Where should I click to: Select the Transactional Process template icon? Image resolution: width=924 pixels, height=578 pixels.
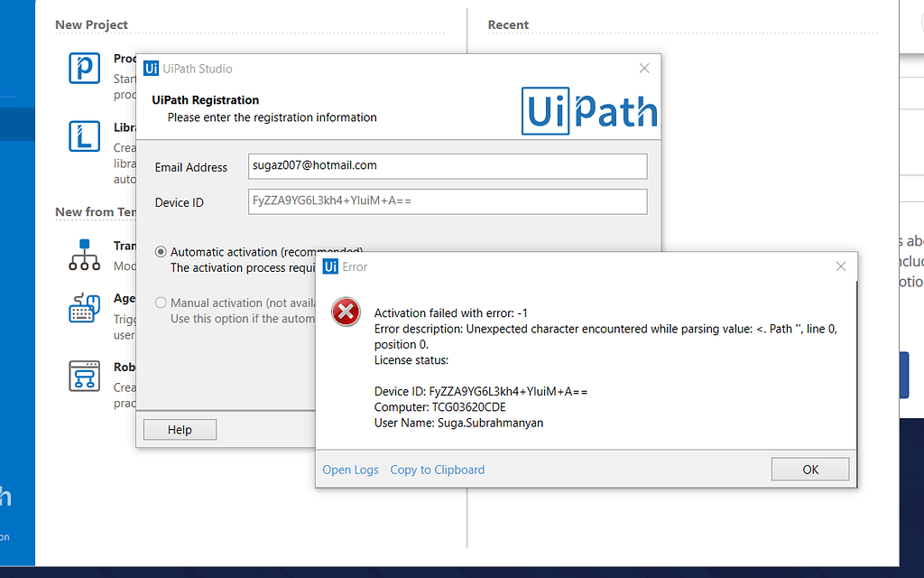point(84,255)
